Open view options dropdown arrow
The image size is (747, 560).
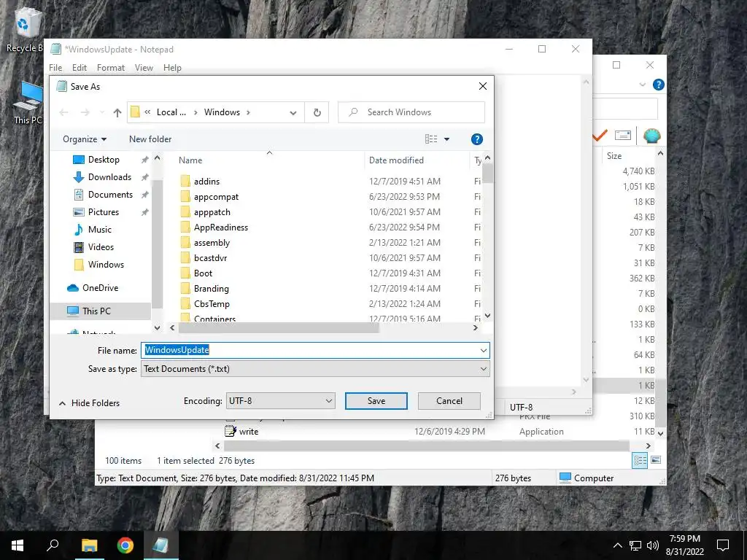click(447, 139)
